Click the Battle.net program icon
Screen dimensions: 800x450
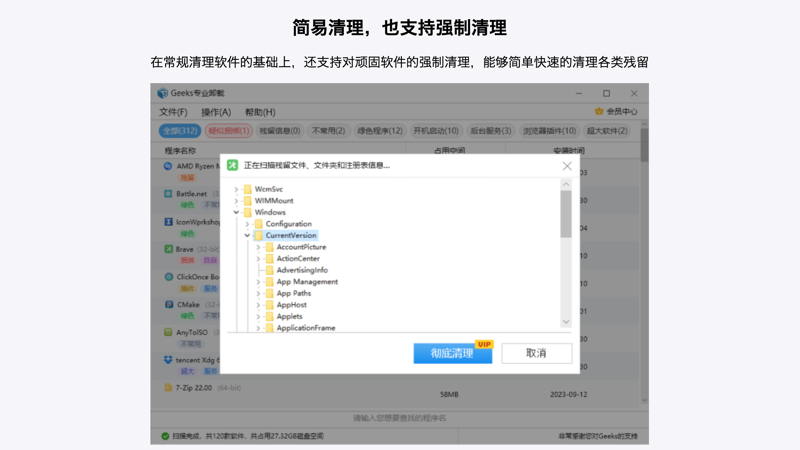(x=168, y=194)
